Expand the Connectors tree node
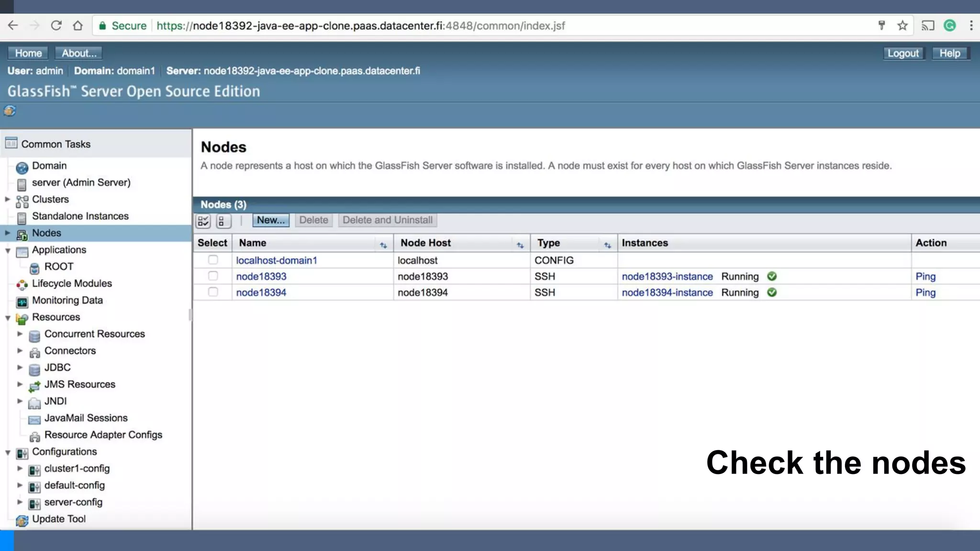 click(20, 351)
